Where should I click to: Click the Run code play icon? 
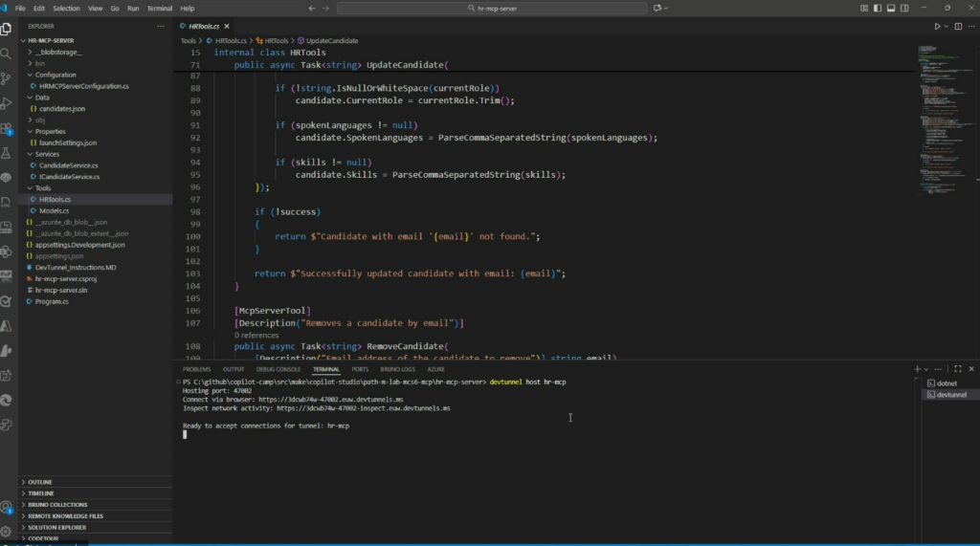pyautogui.click(x=937, y=27)
